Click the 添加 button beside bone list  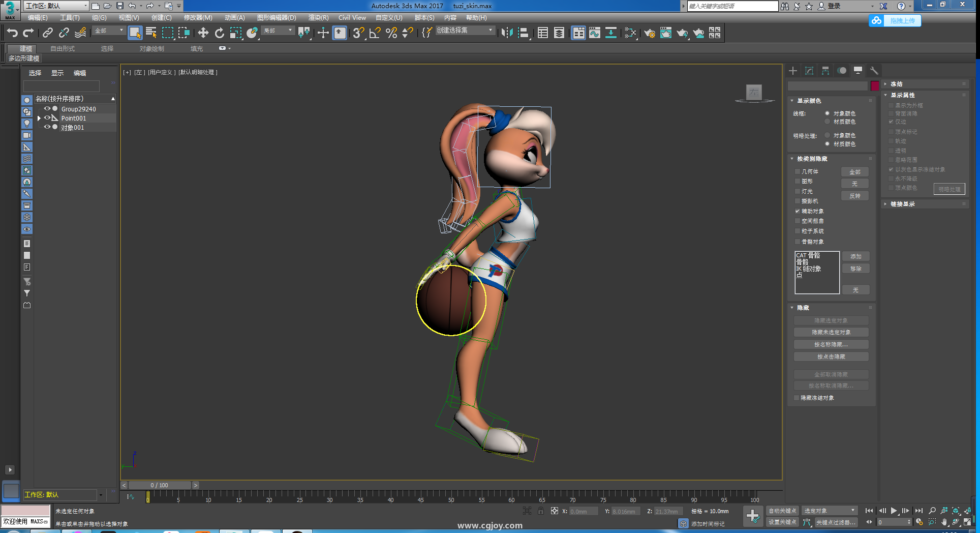(x=856, y=256)
